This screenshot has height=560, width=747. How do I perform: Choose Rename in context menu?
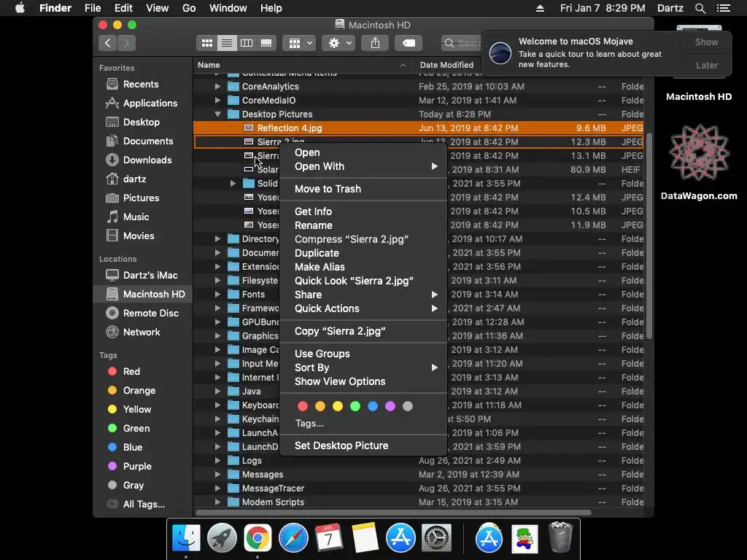click(363, 225)
